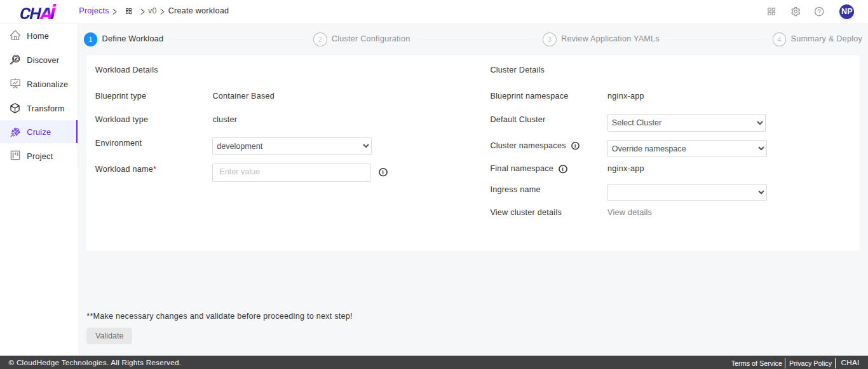Click the help question mark icon
The height and width of the screenshot is (369, 868).
[x=819, y=11]
